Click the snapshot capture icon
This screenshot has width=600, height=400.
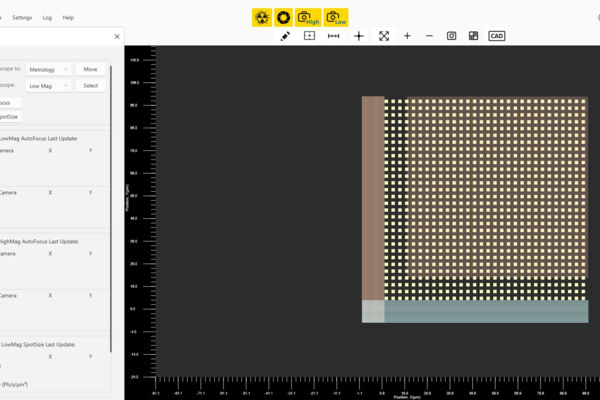(452, 36)
